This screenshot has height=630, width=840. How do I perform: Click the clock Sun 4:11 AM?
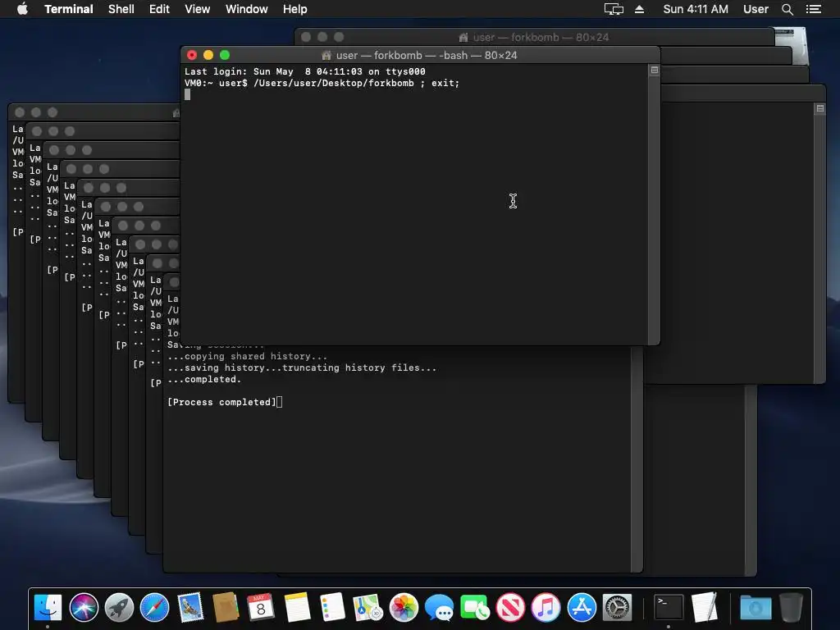click(696, 9)
